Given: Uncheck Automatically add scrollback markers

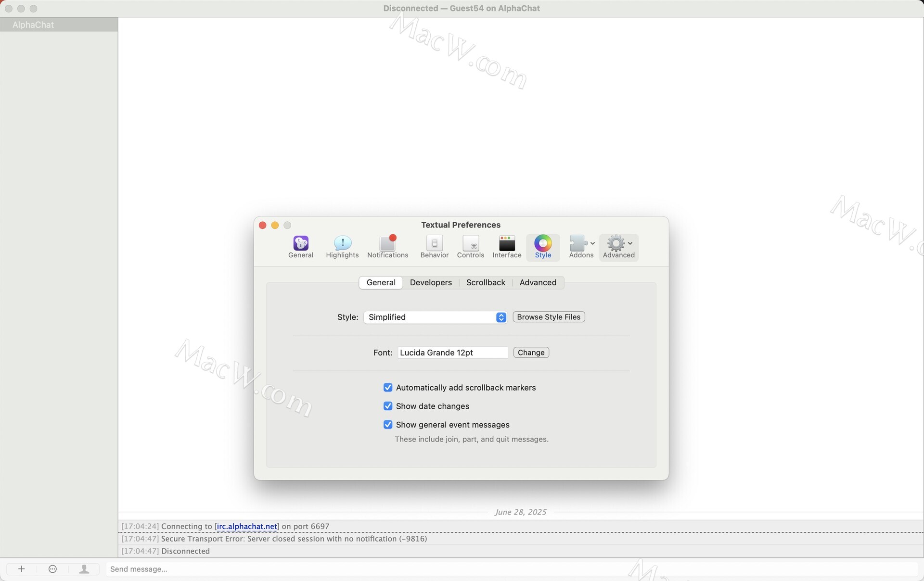Looking at the screenshot, I should click(x=388, y=388).
